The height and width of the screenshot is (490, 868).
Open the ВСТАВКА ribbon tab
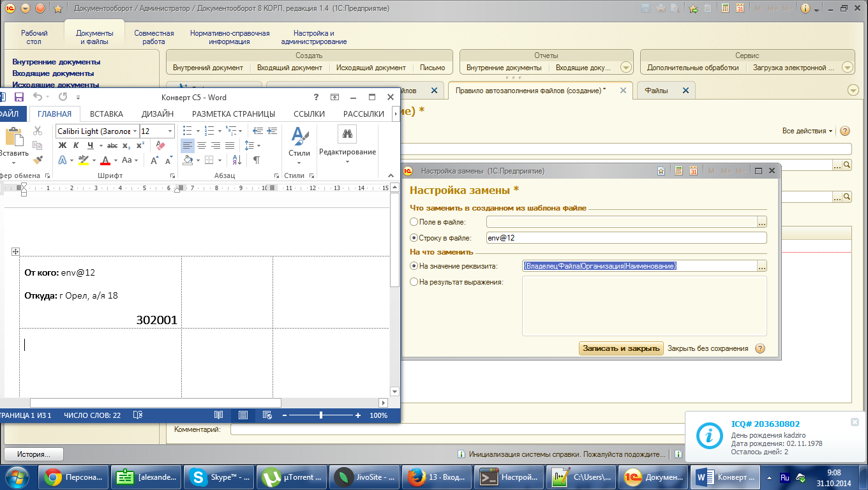[107, 114]
